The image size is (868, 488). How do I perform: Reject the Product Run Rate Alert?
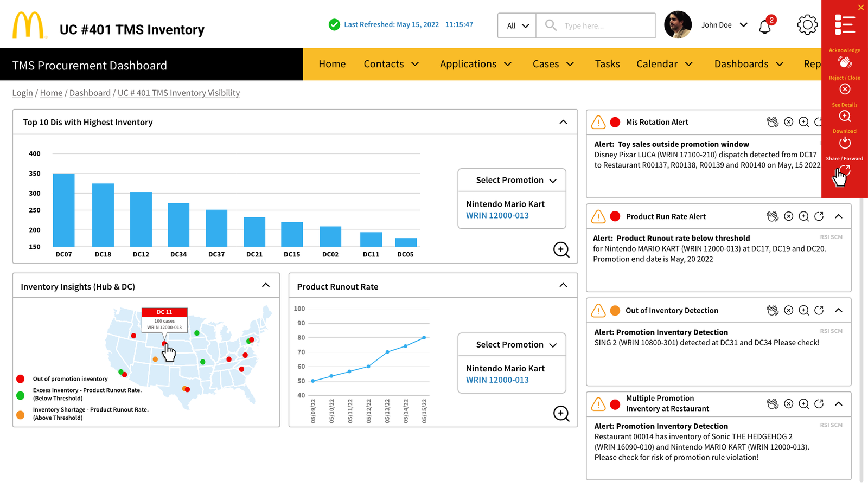tap(789, 216)
